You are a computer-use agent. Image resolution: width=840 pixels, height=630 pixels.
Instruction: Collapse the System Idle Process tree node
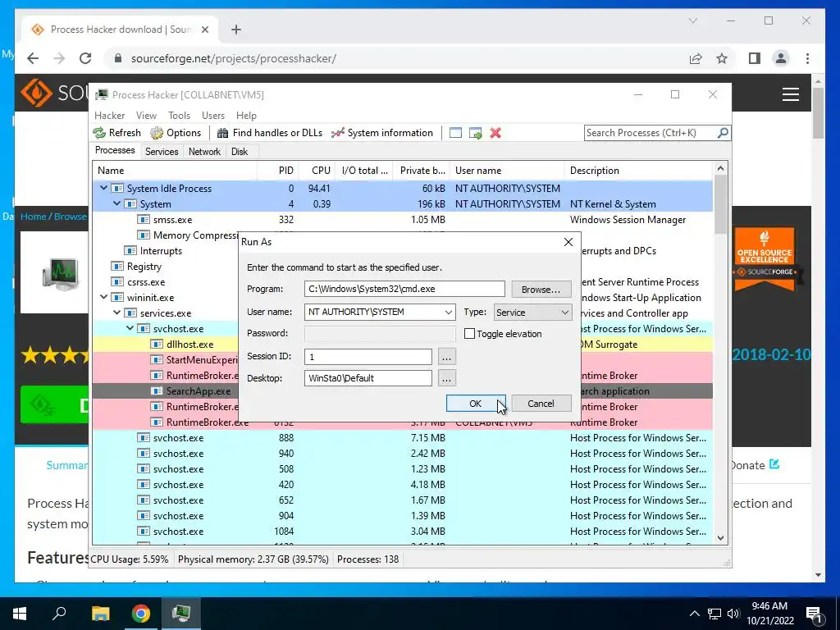click(x=104, y=188)
